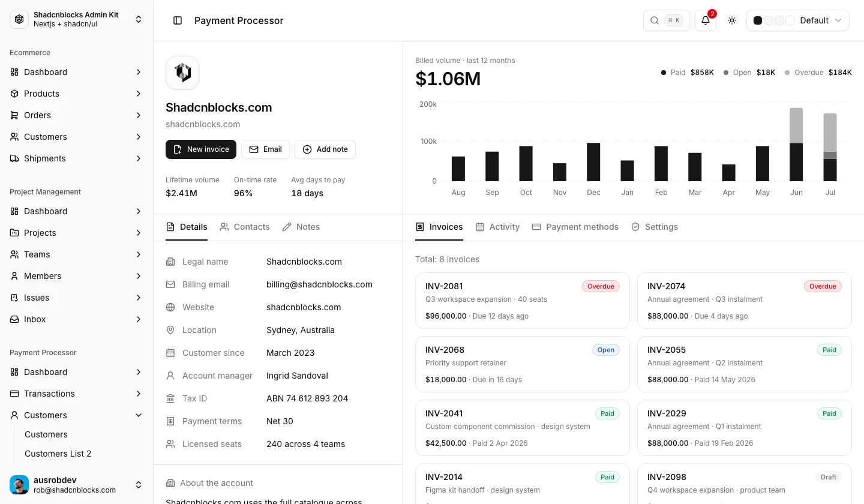Click the Paid legend dot
The image size is (864, 504).
coord(664,73)
